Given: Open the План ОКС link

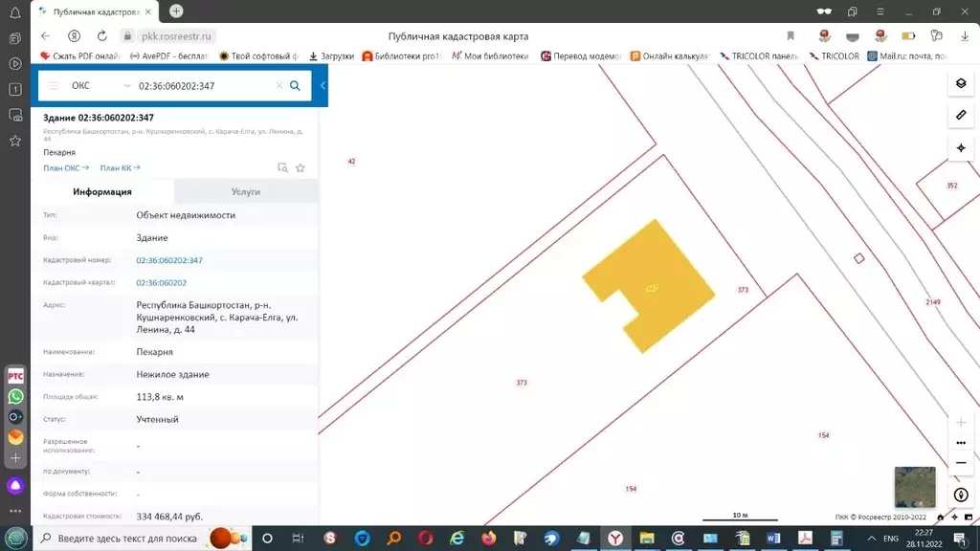Looking at the screenshot, I should point(65,167).
